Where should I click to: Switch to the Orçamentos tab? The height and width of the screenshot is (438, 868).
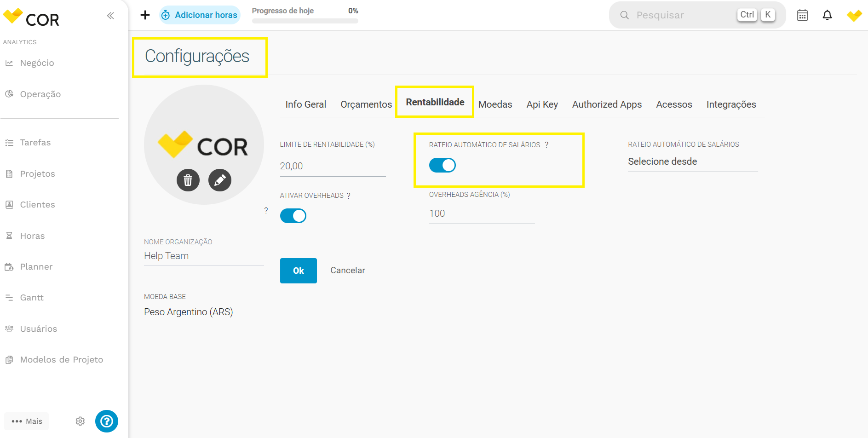(x=366, y=104)
